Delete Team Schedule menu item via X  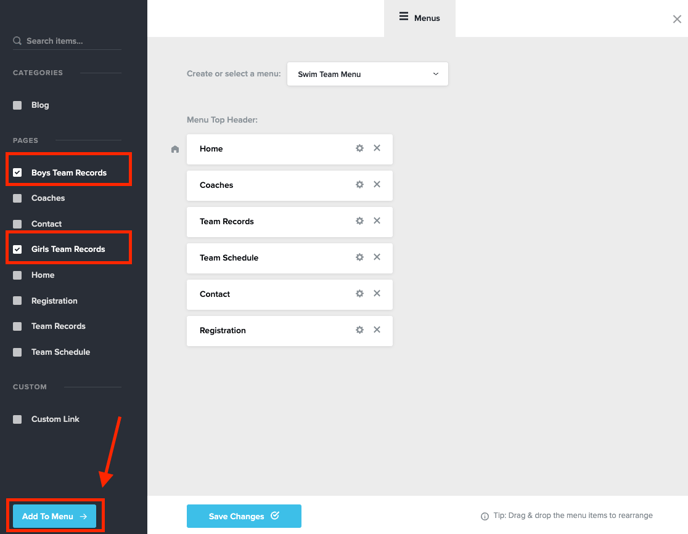[377, 257]
